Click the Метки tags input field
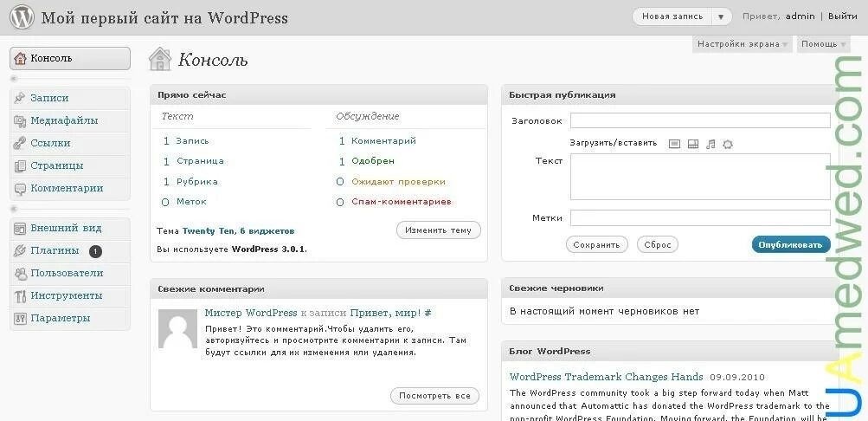868x421 pixels. (700, 217)
